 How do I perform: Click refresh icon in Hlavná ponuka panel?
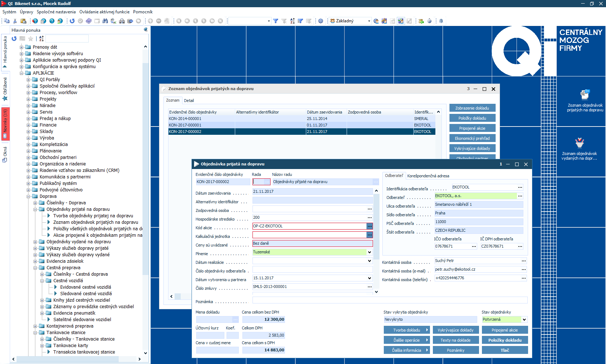pyautogui.click(x=14, y=39)
